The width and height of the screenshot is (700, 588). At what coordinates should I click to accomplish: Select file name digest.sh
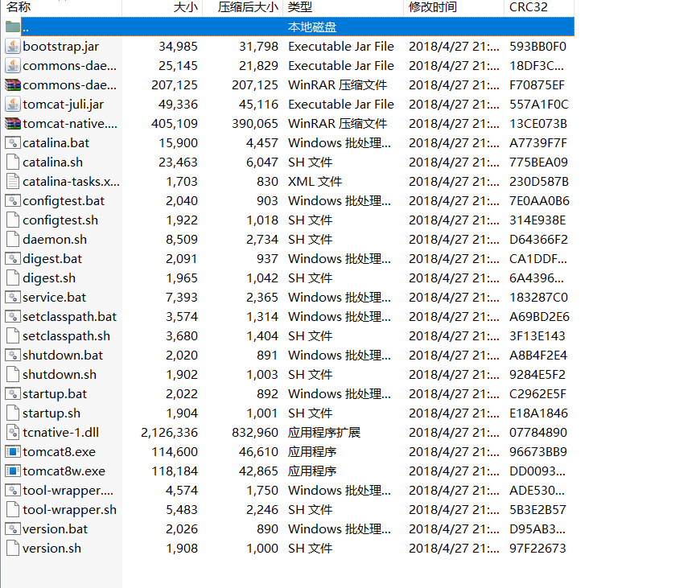49,278
